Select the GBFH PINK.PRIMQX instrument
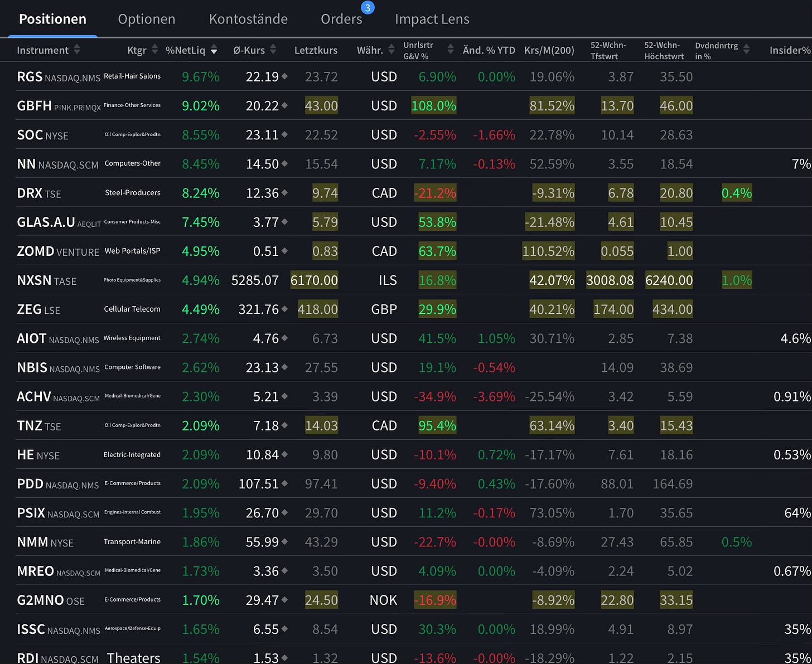Viewport: 812px width, 664px height. click(59, 106)
